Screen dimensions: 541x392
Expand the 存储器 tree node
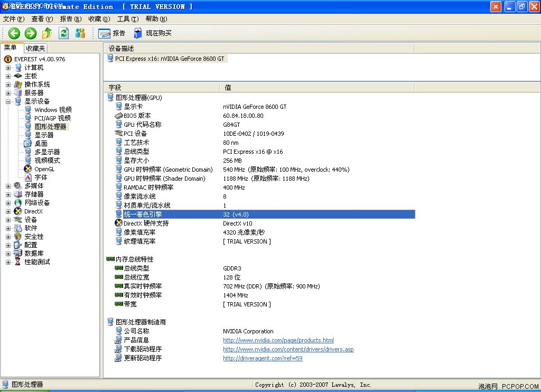click(x=8, y=194)
